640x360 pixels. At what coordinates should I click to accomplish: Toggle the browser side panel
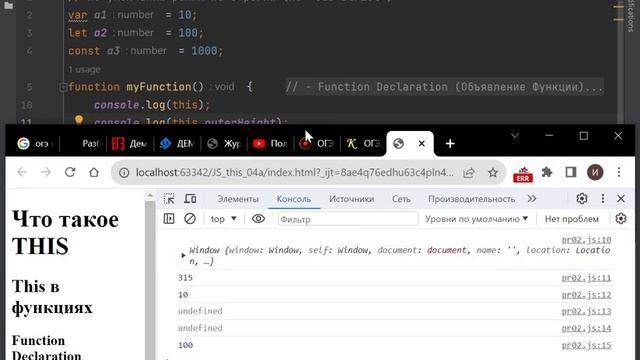click(571, 172)
